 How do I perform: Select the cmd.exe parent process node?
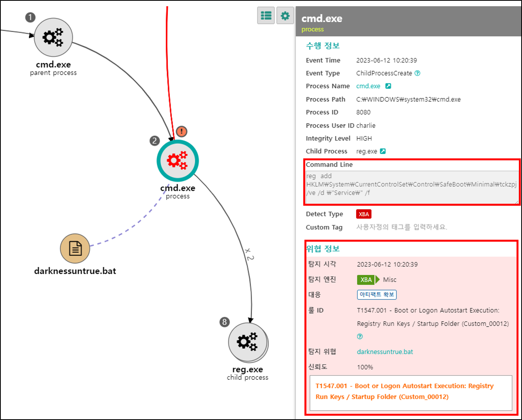[53, 38]
